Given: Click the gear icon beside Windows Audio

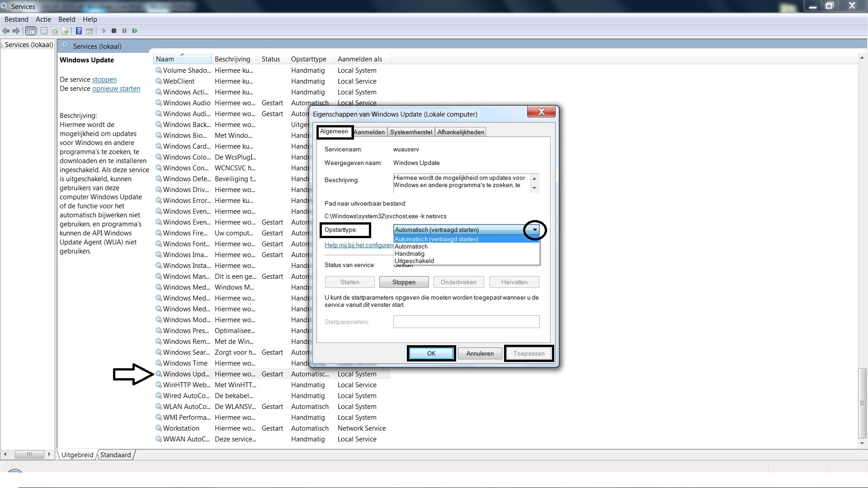Looking at the screenshot, I should [159, 103].
